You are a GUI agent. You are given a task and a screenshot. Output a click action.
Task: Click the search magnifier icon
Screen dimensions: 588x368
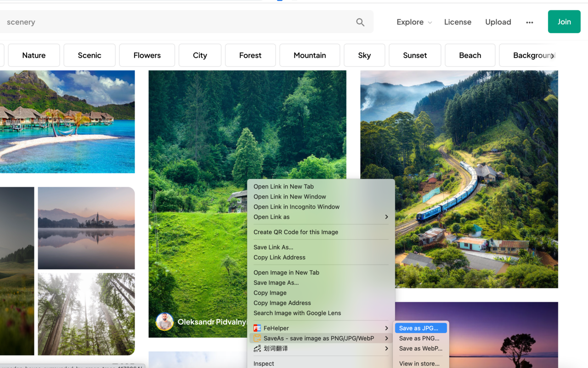360,22
